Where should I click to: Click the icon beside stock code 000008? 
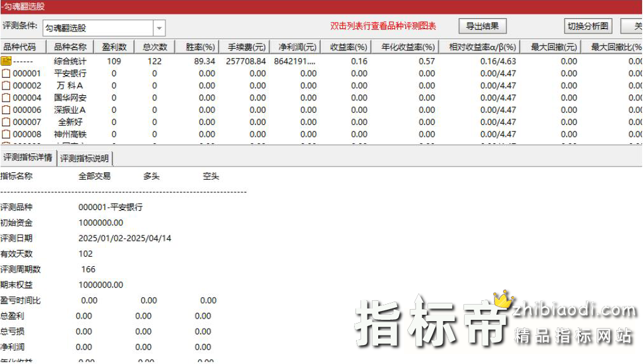6,134
